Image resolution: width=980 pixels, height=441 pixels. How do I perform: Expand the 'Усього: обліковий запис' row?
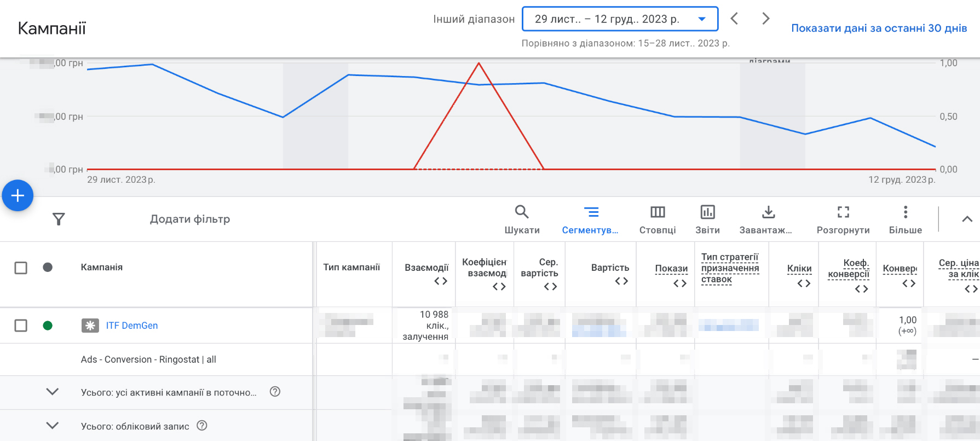53,426
